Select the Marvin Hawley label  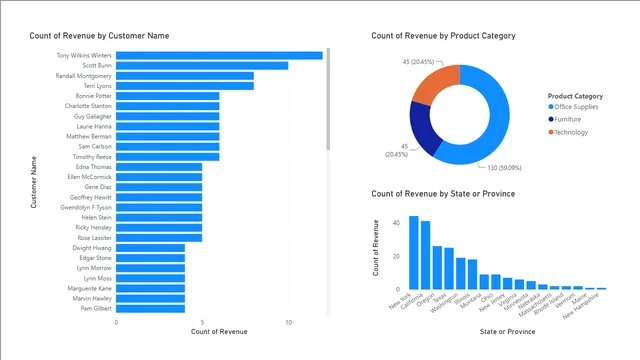[x=92, y=298]
